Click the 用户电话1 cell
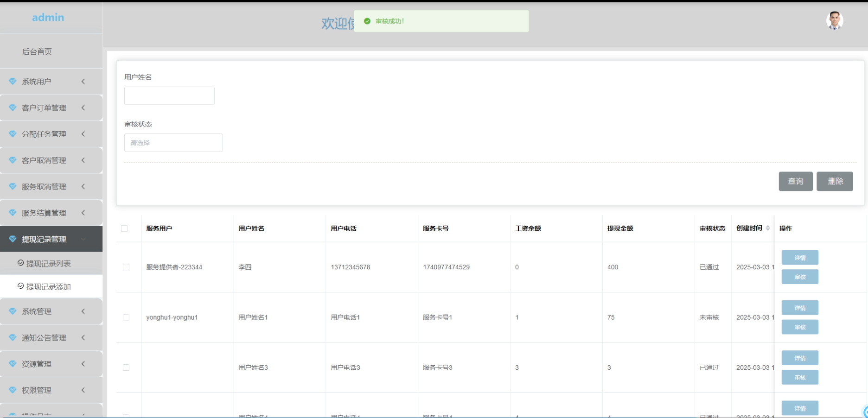868x418 pixels. point(345,317)
